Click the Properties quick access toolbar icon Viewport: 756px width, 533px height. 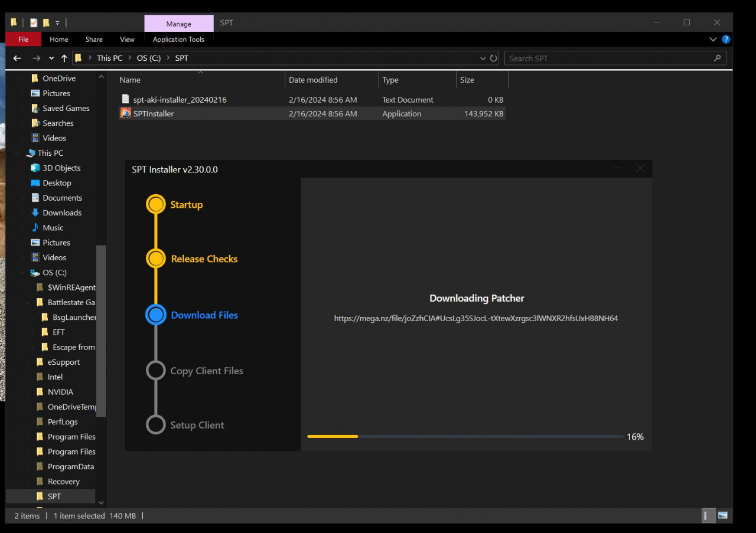point(34,22)
